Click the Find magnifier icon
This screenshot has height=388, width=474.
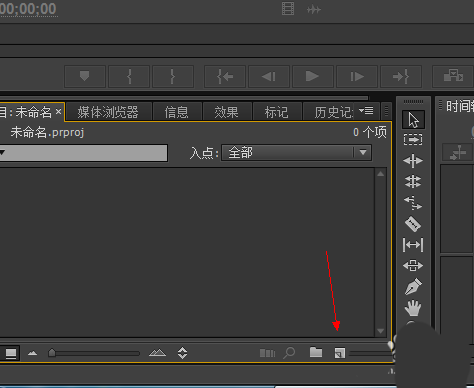click(289, 353)
